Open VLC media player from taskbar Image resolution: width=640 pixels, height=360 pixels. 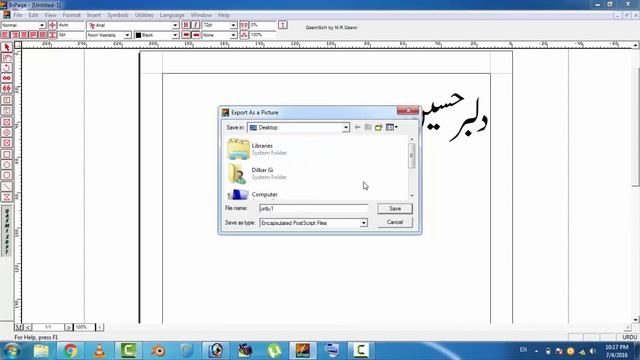coord(99,351)
